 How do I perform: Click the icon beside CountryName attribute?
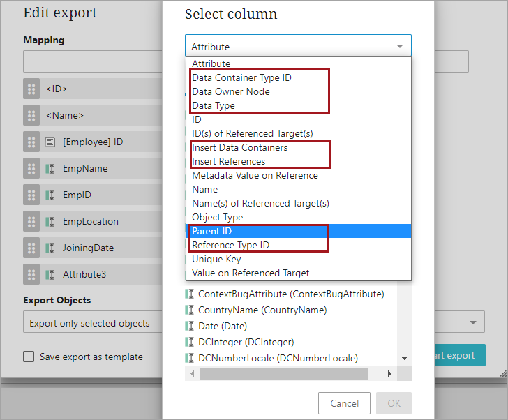point(189,310)
